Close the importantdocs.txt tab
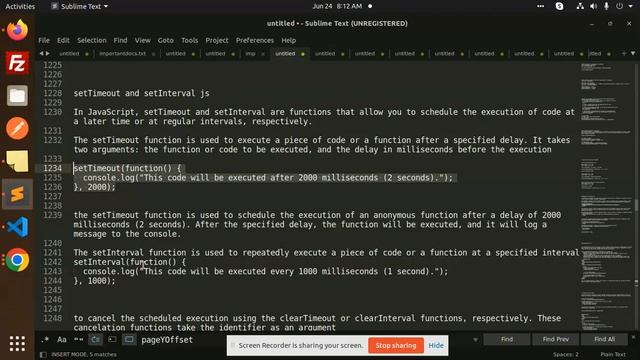Image resolution: width=640 pixels, height=360 pixels. [153, 54]
